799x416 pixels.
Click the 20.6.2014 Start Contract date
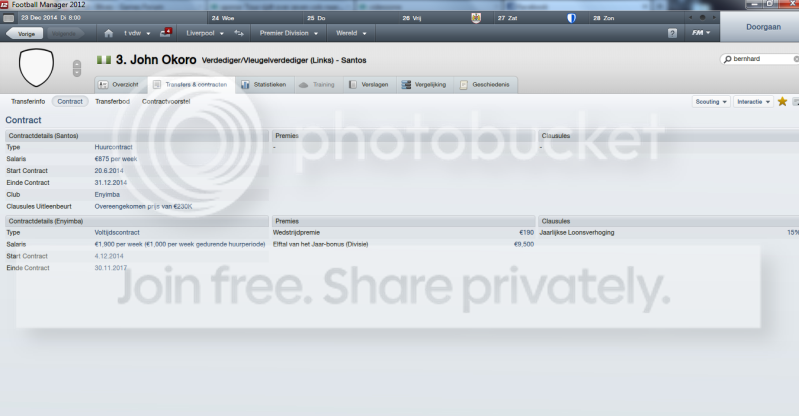pos(109,171)
